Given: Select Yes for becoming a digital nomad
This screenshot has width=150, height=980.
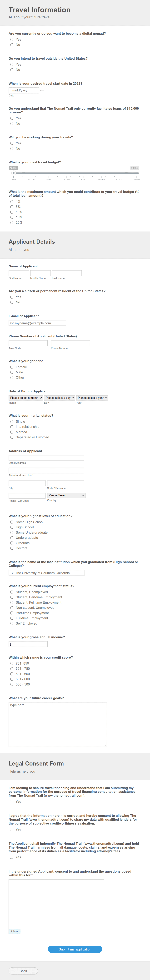Looking at the screenshot, I should pos(12,39).
